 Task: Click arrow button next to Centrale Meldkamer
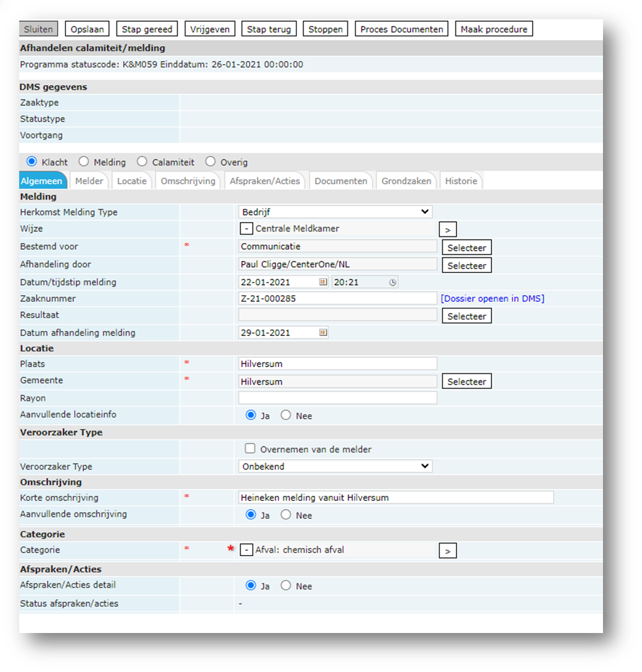pos(447,229)
